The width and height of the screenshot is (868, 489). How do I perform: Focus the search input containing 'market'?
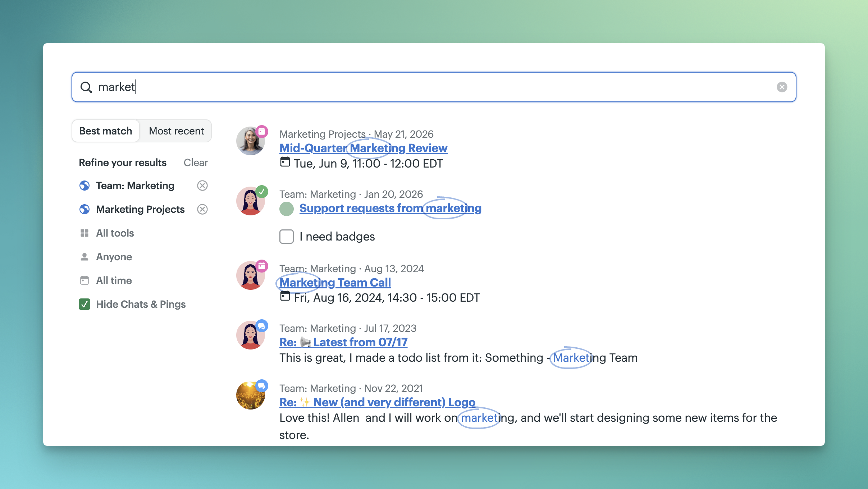tap(434, 87)
